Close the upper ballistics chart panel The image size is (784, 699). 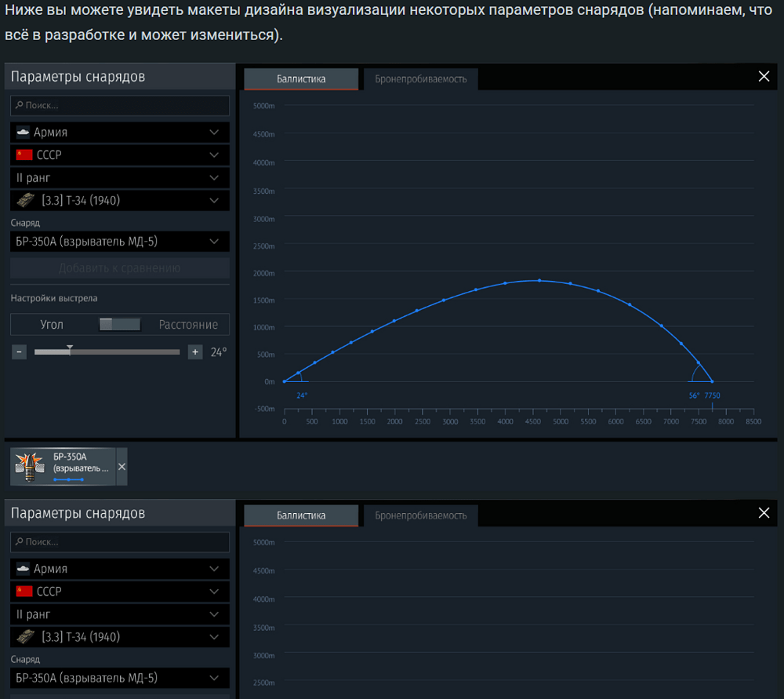point(764,76)
